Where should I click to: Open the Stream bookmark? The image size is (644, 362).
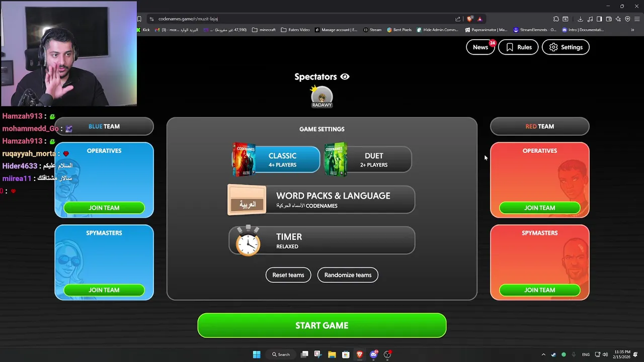click(372, 30)
